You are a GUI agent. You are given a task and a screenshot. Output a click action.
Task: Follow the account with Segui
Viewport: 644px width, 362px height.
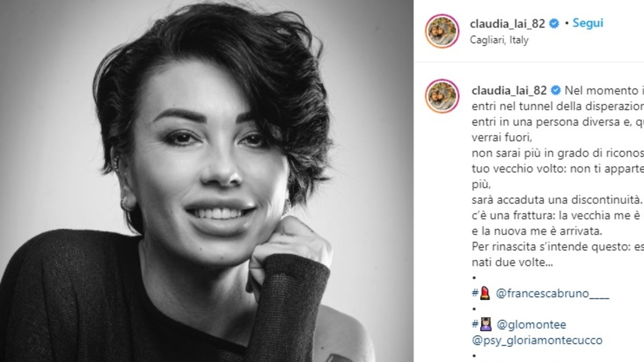tap(588, 23)
